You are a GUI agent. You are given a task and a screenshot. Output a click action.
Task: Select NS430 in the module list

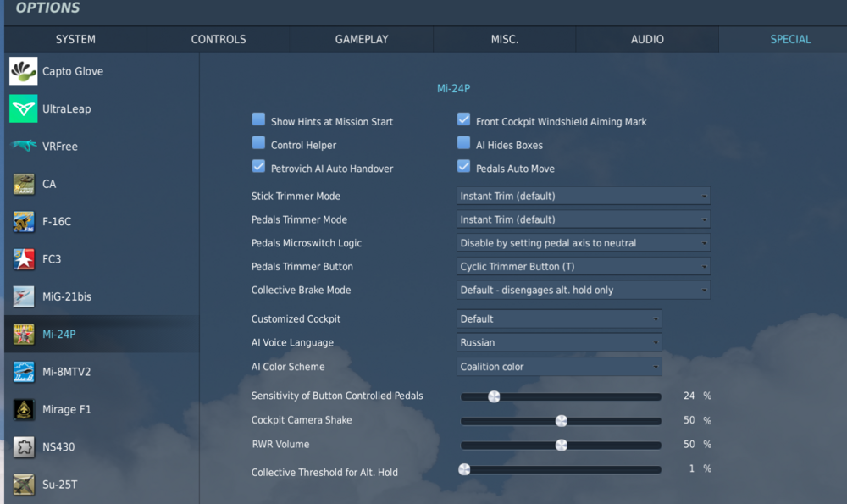(x=58, y=446)
